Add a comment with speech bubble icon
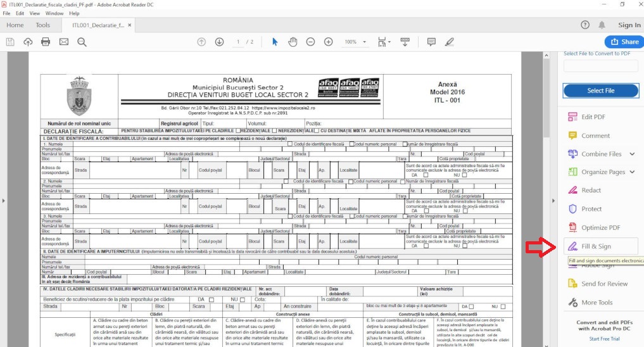This screenshot has width=644, height=347. pyautogui.click(x=431, y=42)
